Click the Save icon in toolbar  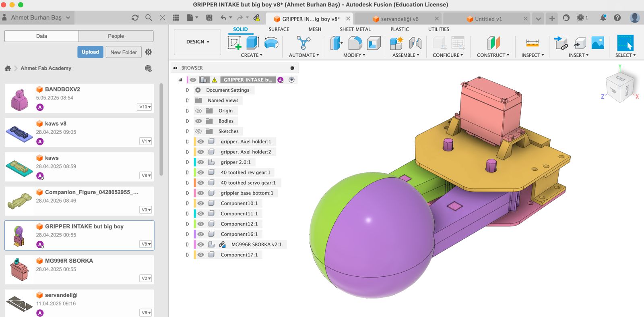pyautogui.click(x=209, y=18)
